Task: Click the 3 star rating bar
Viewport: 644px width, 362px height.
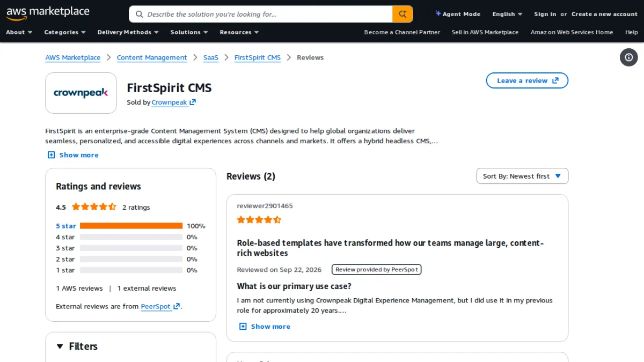Action: [131, 248]
